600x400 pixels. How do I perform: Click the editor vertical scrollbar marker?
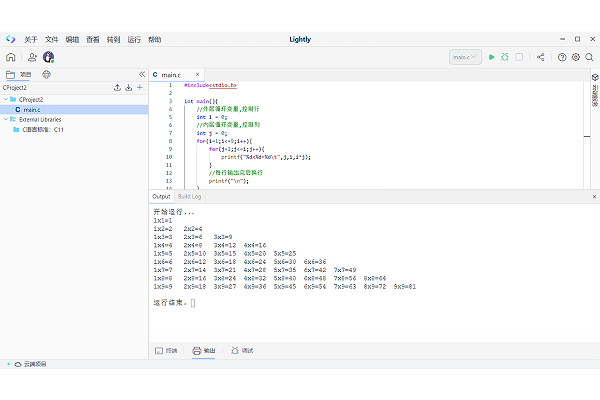point(587,136)
